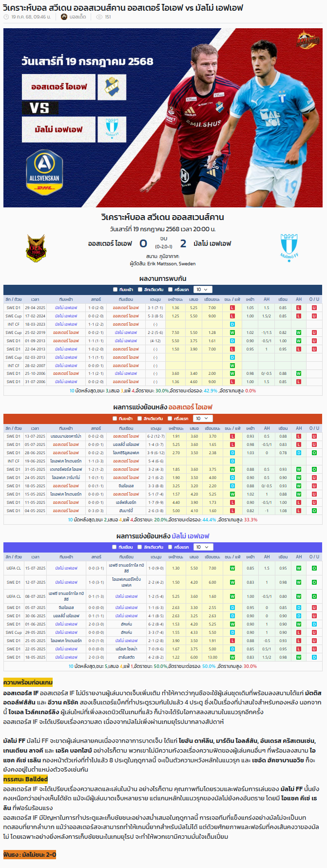This screenshot has height=868, width=327.
Task: Click the O/U badge on the 17-02-2024 row
Action: click(314, 316)
